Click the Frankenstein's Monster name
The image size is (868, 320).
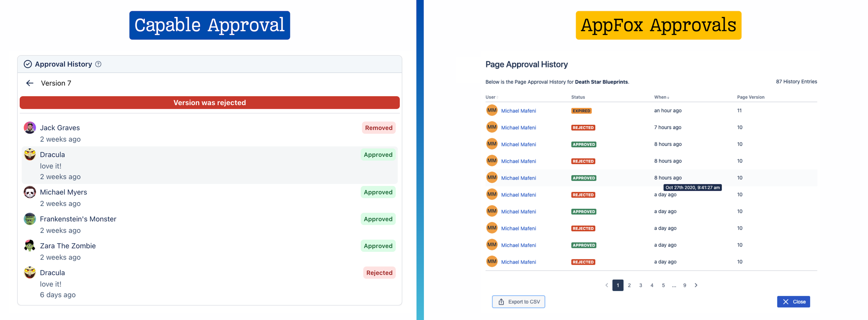tap(78, 219)
